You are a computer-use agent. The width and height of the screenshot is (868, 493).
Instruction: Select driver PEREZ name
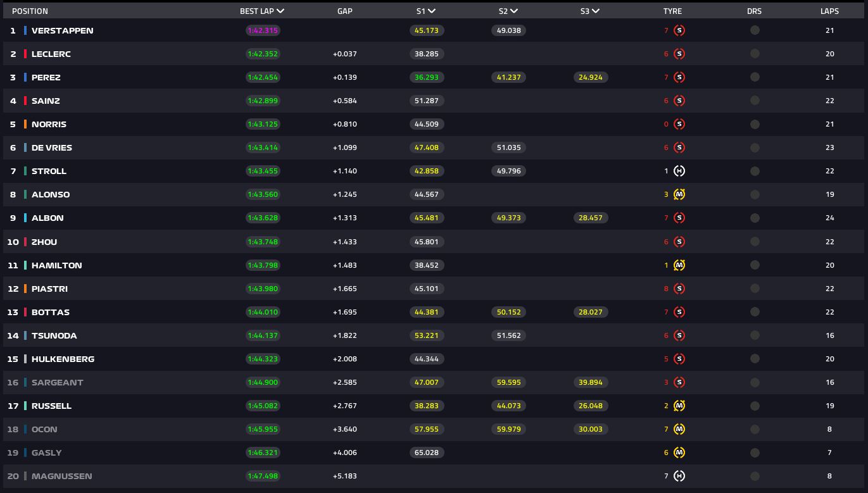click(x=46, y=77)
